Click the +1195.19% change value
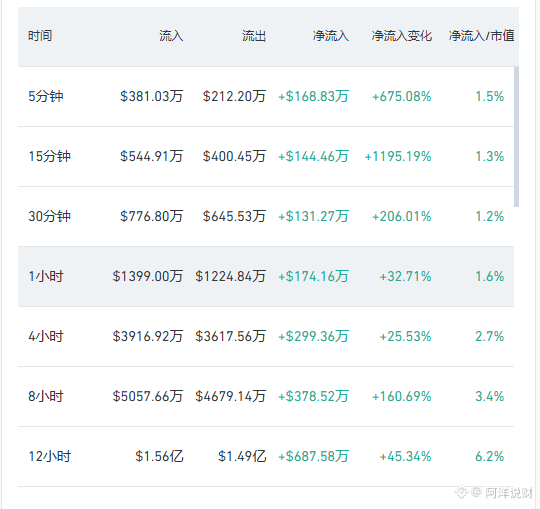 click(398, 157)
